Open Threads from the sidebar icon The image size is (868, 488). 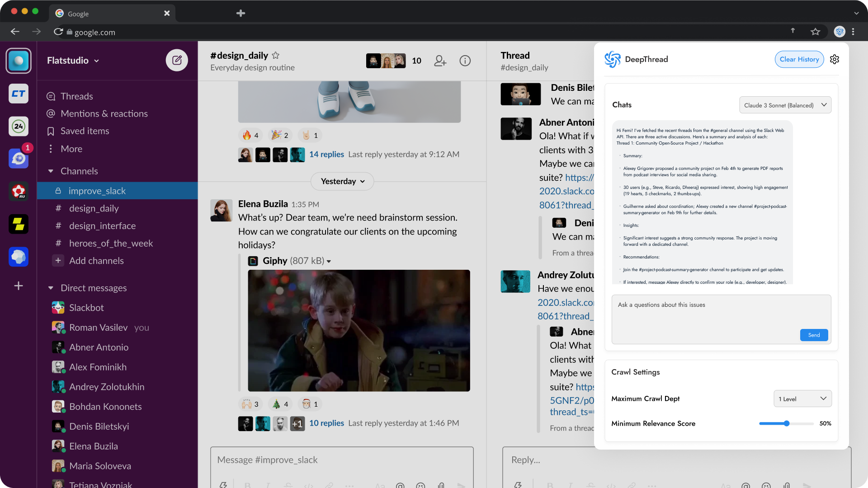click(x=50, y=96)
